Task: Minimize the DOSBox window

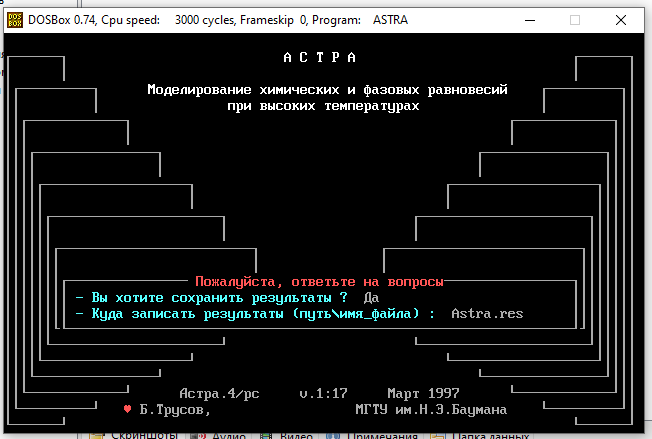Action: 530,20
